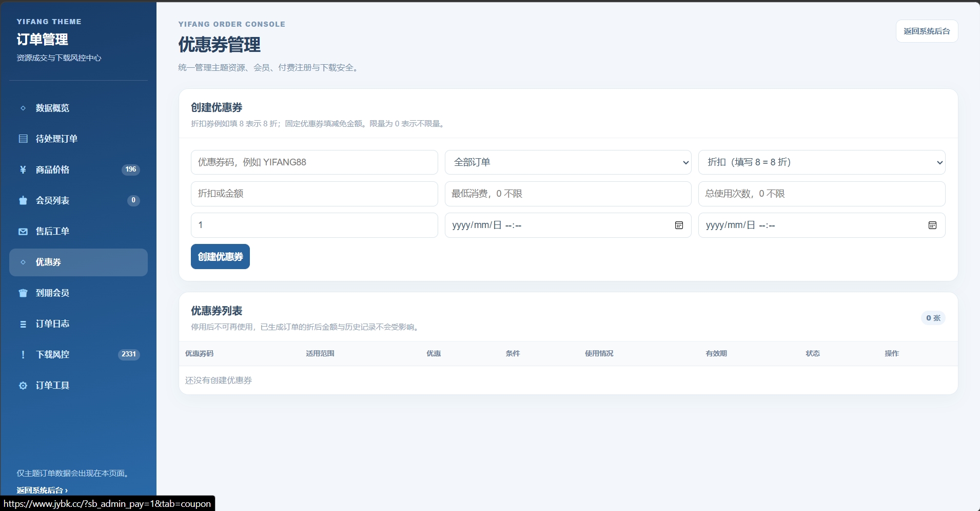Click the exclamation icon beside 下载风控

pyautogui.click(x=23, y=354)
